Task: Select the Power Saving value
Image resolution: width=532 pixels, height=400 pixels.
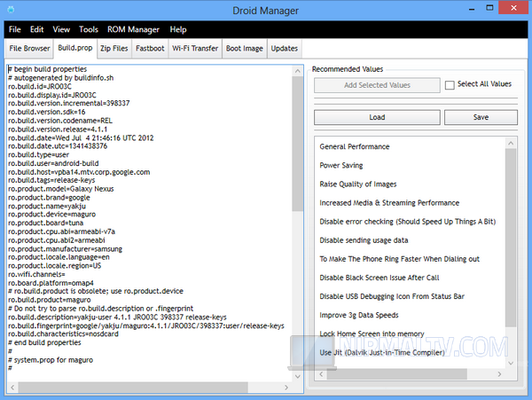Action: pos(341,165)
